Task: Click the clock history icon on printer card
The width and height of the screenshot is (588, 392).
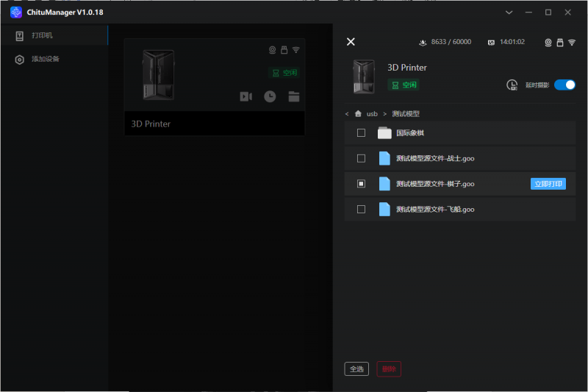Action: [x=270, y=96]
